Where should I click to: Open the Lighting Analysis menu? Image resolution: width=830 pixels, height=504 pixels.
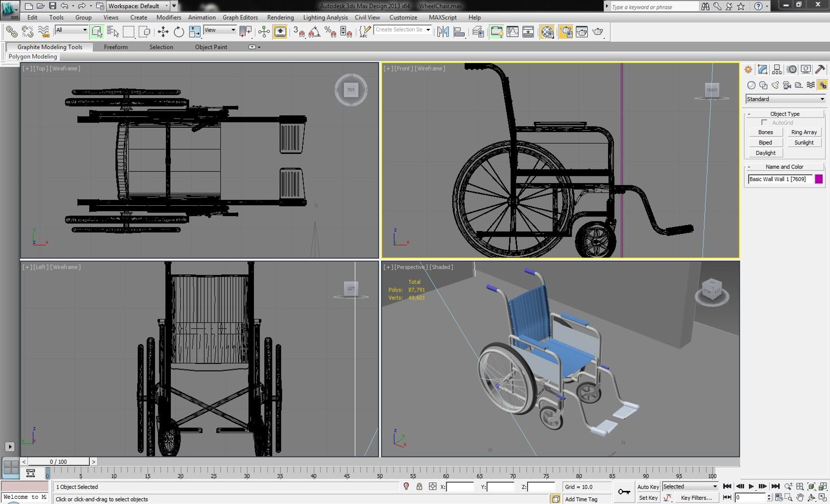tap(325, 17)
